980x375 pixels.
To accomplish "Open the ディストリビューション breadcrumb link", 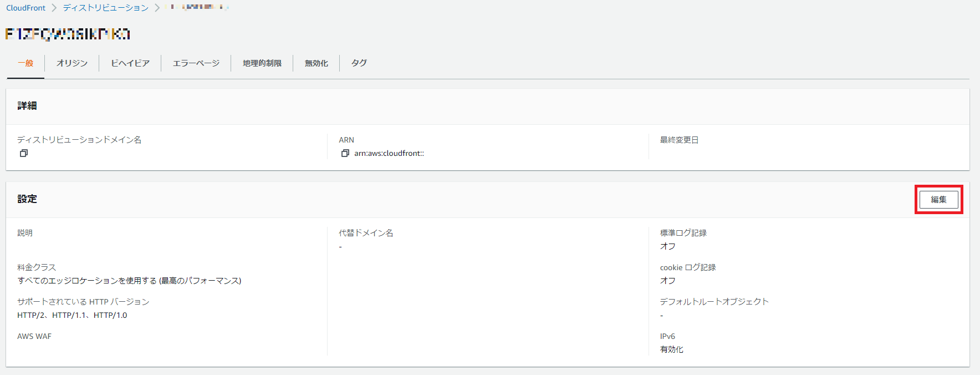I will (x=105, y=8).
